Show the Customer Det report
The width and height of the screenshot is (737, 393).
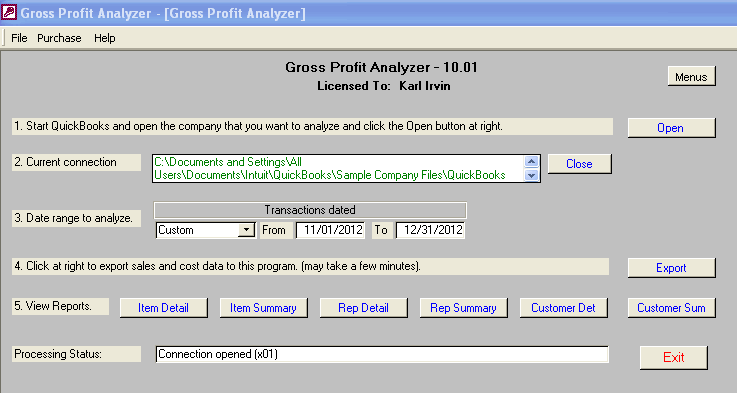(564, 308)
